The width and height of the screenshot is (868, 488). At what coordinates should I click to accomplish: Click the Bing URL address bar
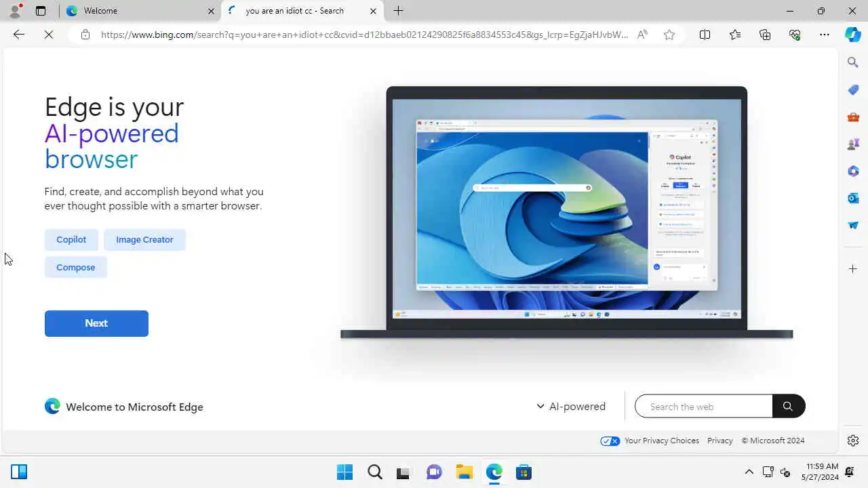pos(364,35)
